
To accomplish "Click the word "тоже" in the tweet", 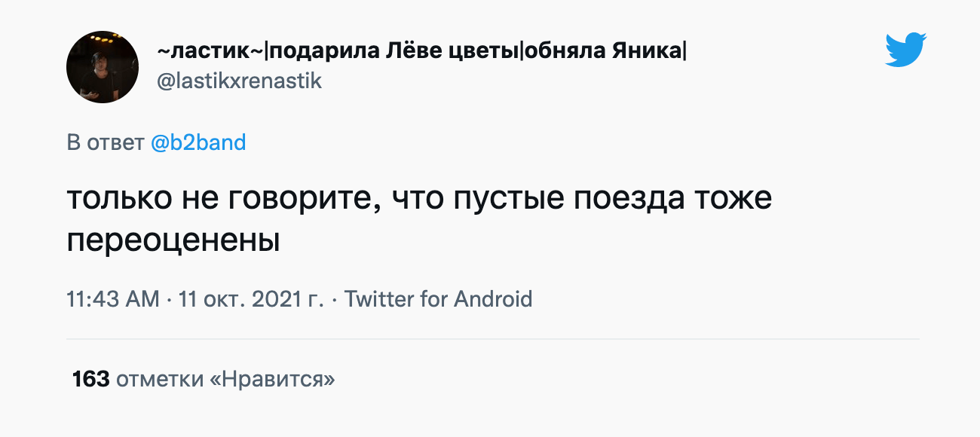I will coord(735,199).
